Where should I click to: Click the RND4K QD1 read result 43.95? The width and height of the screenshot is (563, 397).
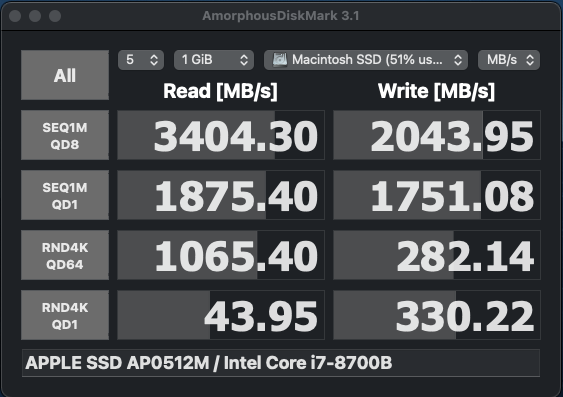[x=221, y=315]
